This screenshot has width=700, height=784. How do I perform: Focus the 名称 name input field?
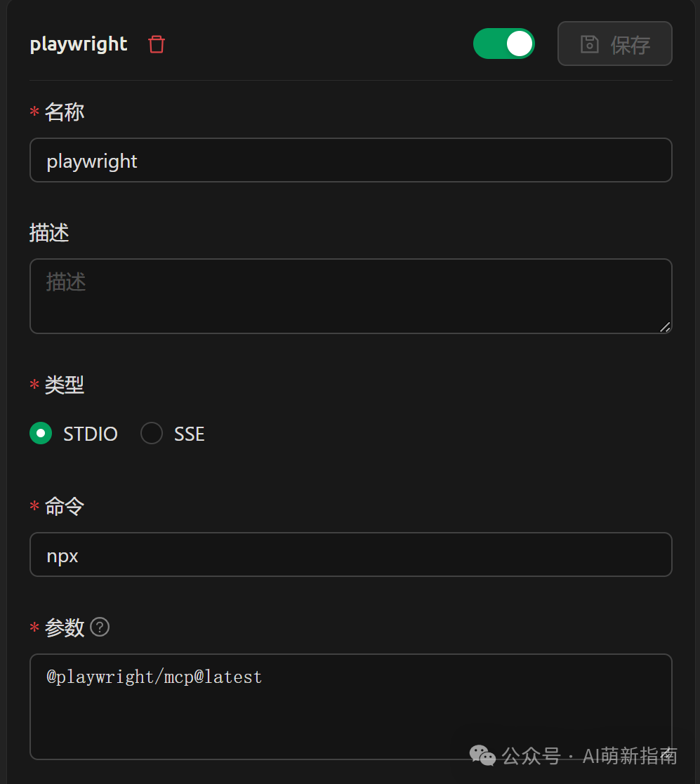(350, 160)
